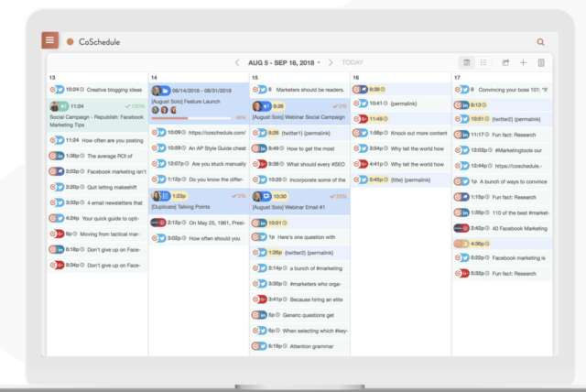
Task: Facebook icon on 'Facebook marketing isn't' post
Action: (60, 171)
